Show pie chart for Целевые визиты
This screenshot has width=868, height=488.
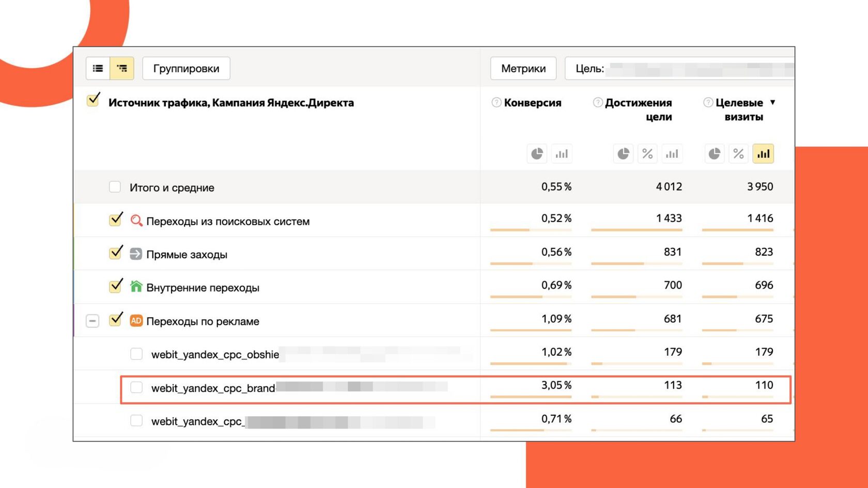714,154
